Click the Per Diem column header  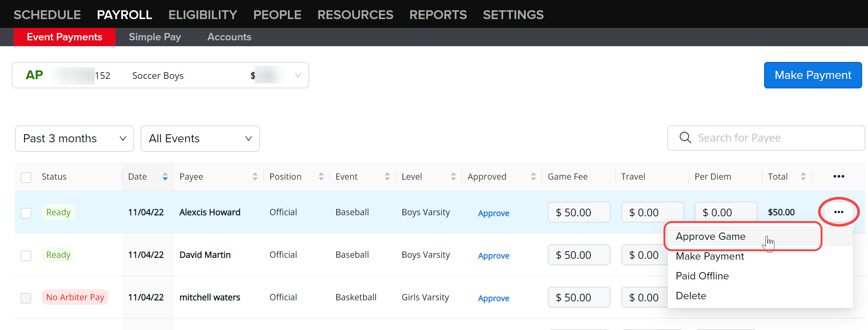pyautogui.click(x=713, y=177)
